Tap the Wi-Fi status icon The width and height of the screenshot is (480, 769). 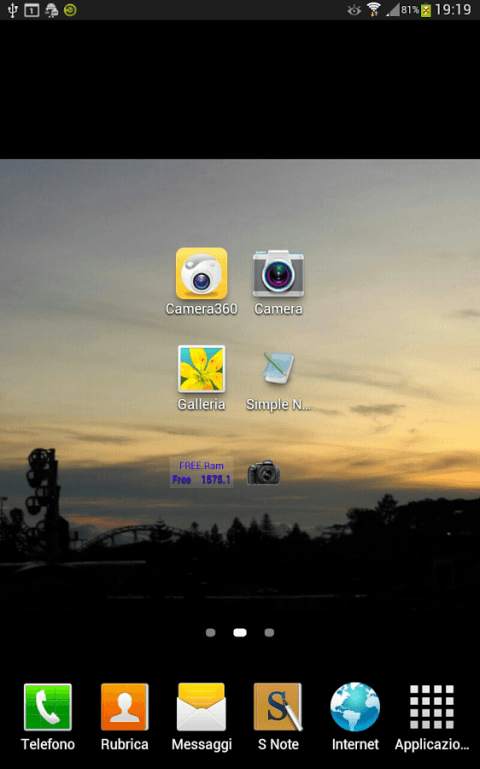pyautogui.click(x=374, y=9)
